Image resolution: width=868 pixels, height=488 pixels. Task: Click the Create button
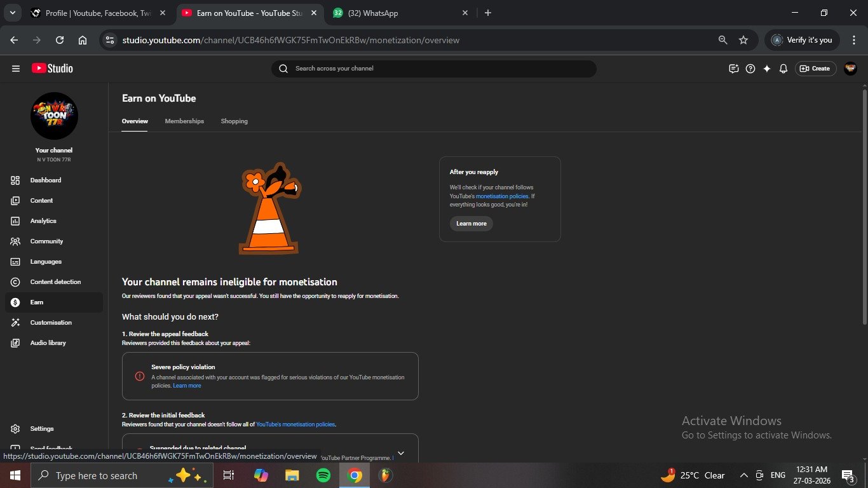pyautogui.click(x=815, y=69)
